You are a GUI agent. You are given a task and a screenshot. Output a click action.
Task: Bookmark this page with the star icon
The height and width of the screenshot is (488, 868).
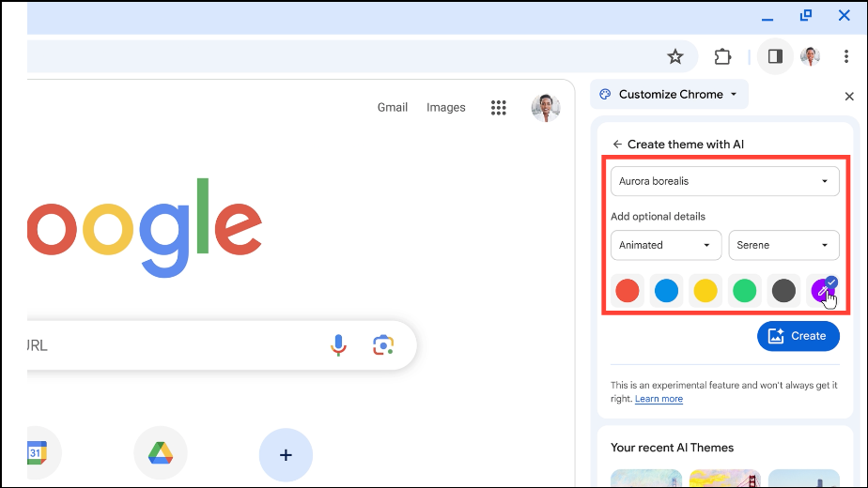(x=674, y=56)
